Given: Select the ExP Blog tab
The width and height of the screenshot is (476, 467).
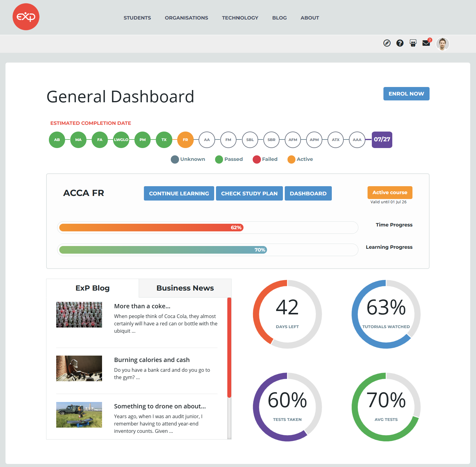Looking at the screenshot, I should [x=92, y=288].
